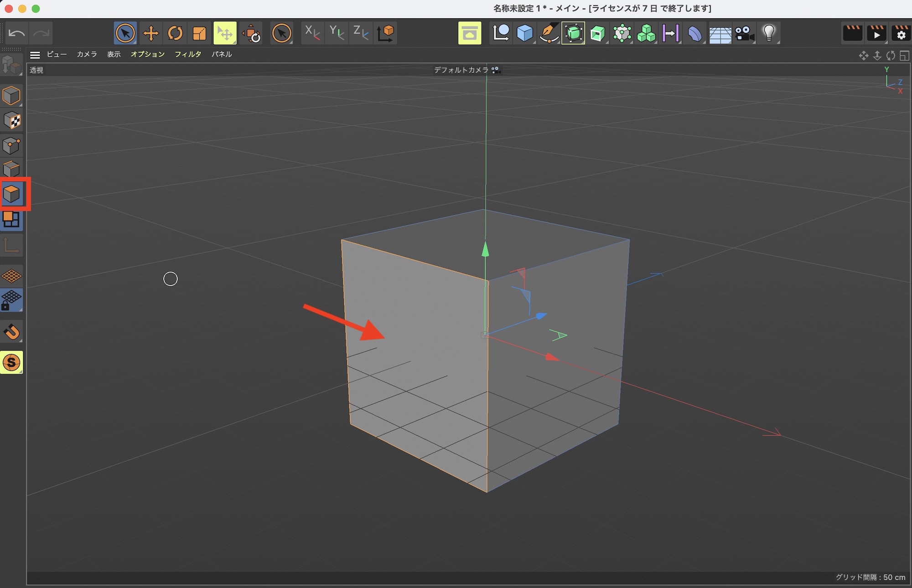The height and width of the screenshot is (588, 912).
Task: Open the Spline Pen tool
Action: pyautogui.click(x=549, y=33)
